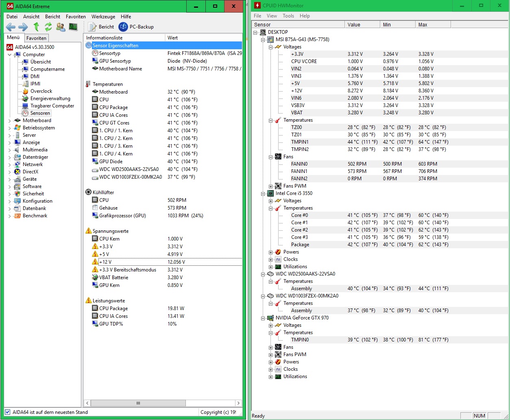Expand Multimedia node in AIDA64 tree
This screenshot has height=420, width=510.
[x=10, y=150]
